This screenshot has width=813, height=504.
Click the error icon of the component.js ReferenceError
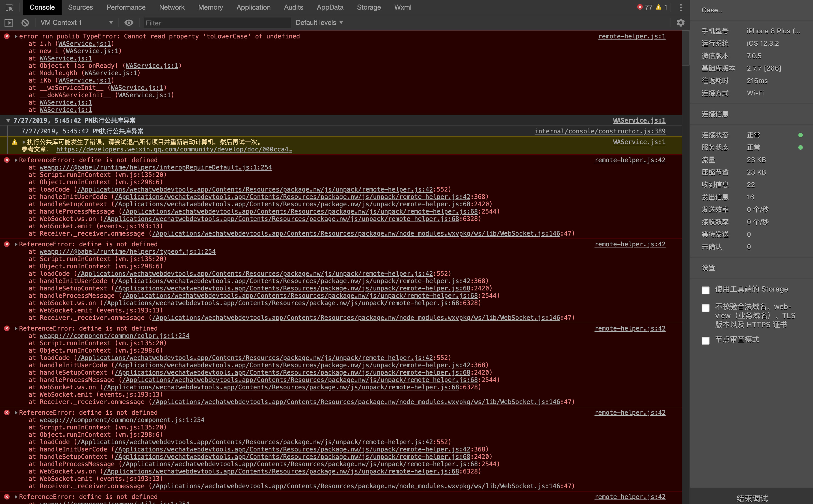point(7,413)
